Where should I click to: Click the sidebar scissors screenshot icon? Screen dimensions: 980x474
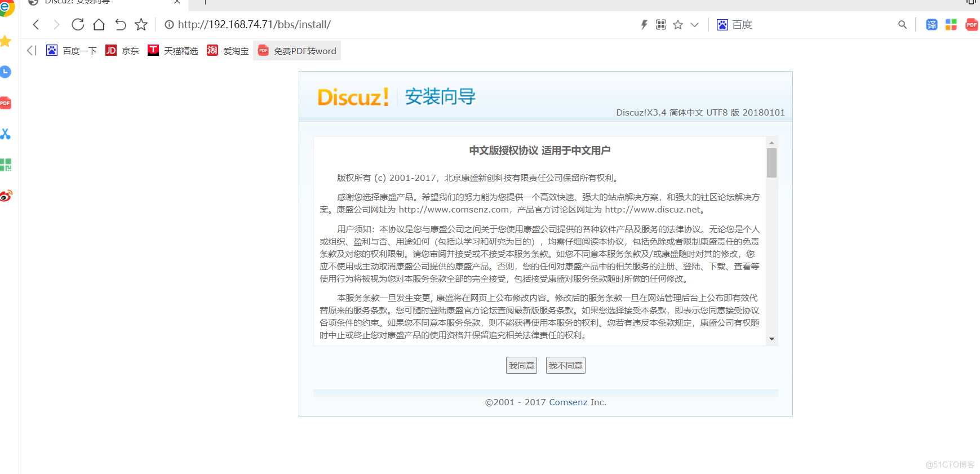(6, 134)
